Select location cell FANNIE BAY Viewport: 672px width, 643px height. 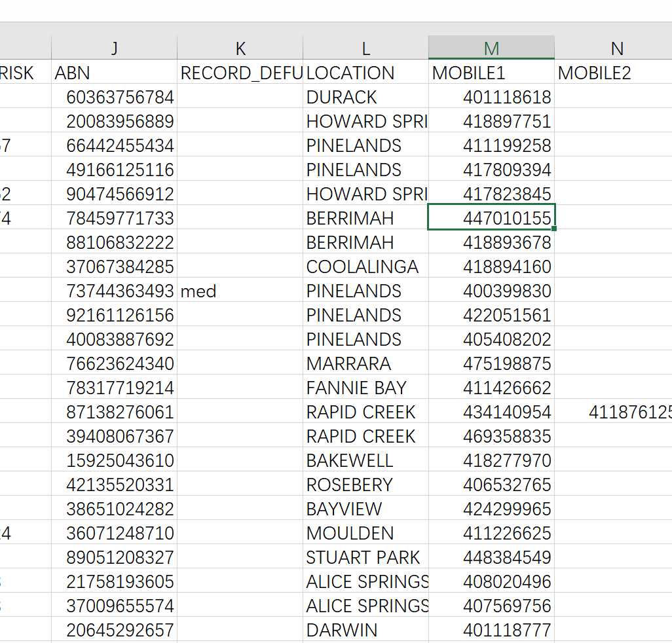pyautogui.click(x=365, y=387)
